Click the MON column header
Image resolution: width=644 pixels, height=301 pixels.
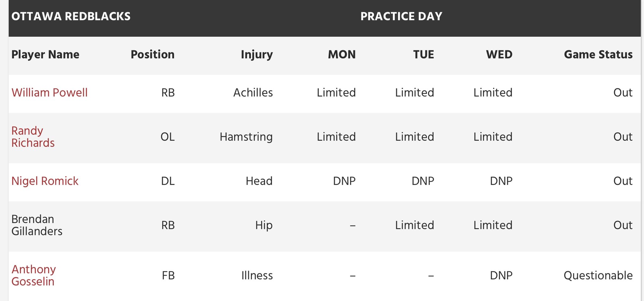pyautogui.click(x=342, y=55)
